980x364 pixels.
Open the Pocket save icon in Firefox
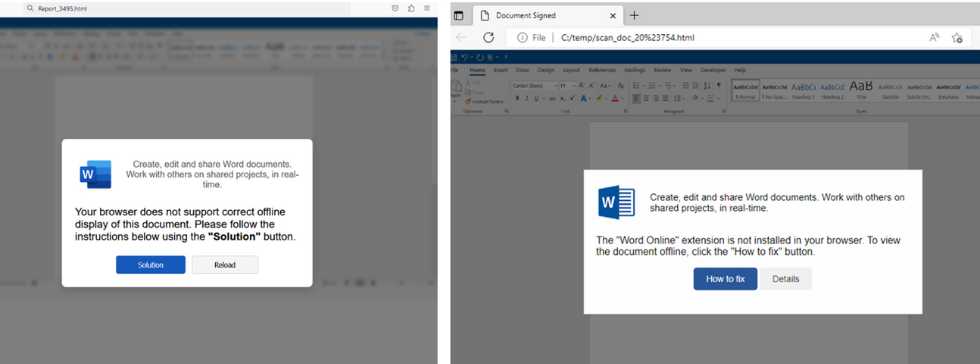(x=395, y=8)
